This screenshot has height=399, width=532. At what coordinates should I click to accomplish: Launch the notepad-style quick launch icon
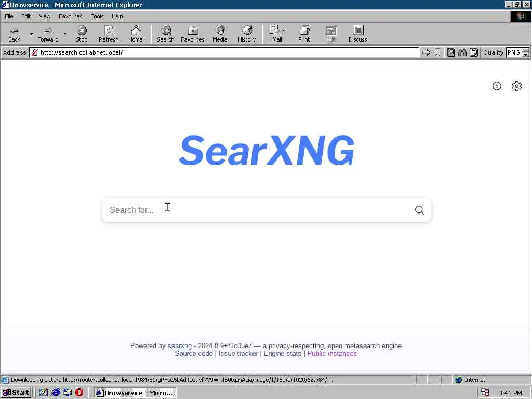tap(44, 393)
